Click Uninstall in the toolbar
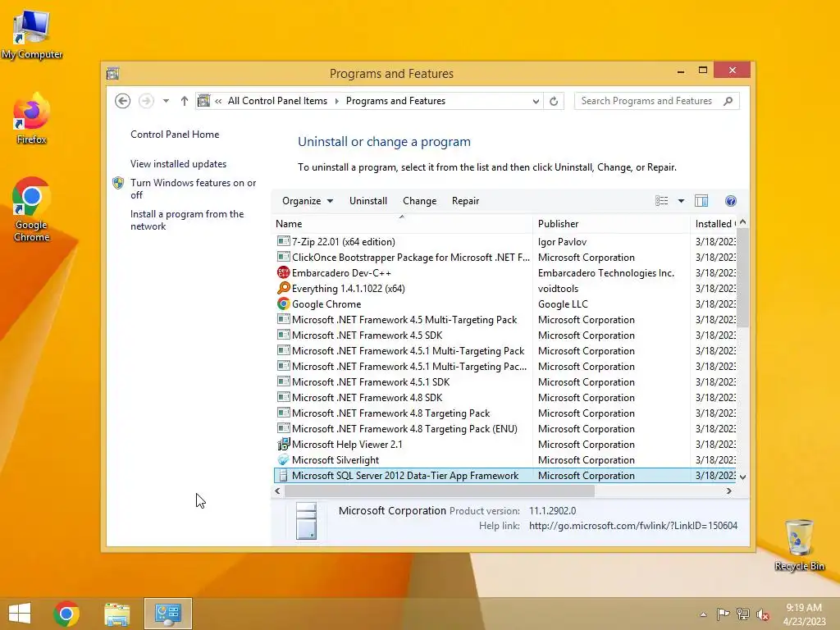The image size is (840, 630). point(368,201)
